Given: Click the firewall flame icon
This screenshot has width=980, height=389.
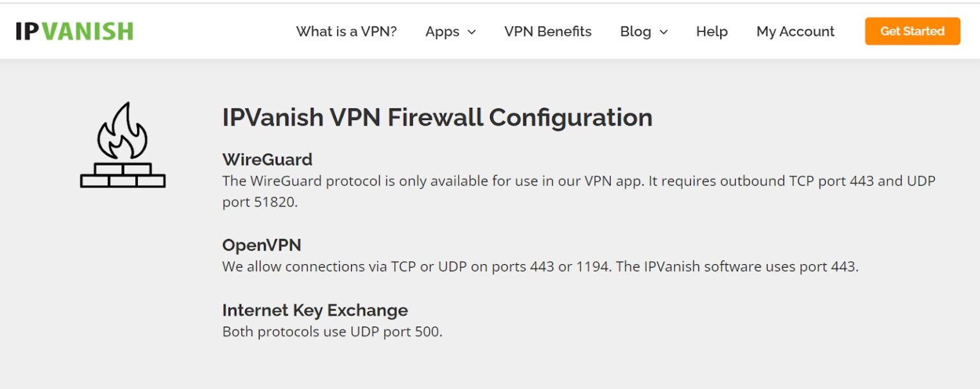Looking at the screenshot, I should (121, 143).
